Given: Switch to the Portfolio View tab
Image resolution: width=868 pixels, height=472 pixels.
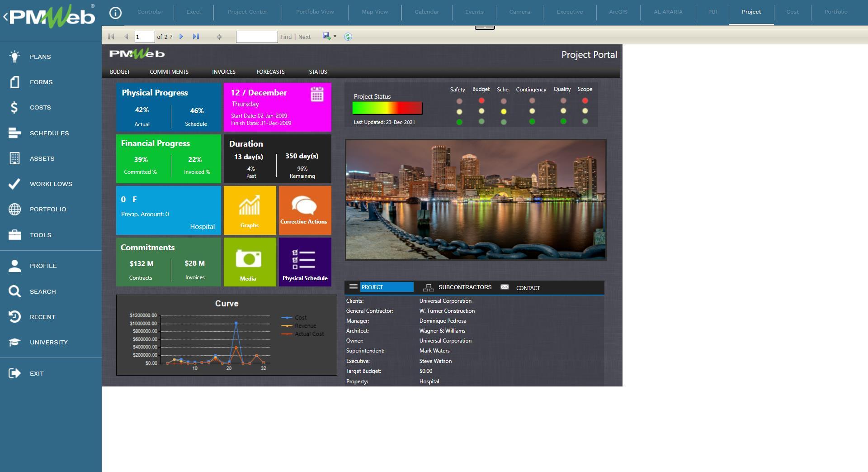Looking at the screenshot, I should point(315,12).
